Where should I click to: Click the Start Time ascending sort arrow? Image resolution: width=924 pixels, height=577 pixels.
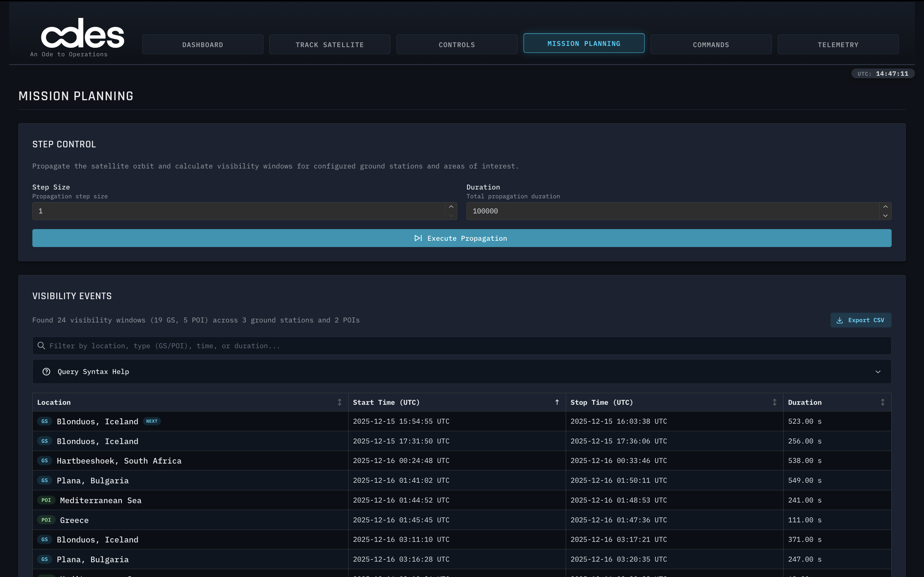(557, 402)
